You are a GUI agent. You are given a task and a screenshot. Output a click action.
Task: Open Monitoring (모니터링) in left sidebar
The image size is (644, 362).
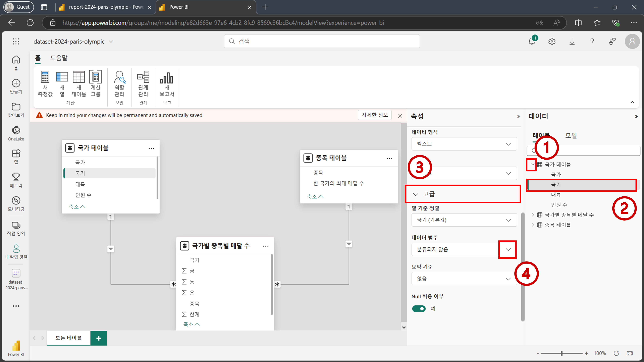pos(16,204)
